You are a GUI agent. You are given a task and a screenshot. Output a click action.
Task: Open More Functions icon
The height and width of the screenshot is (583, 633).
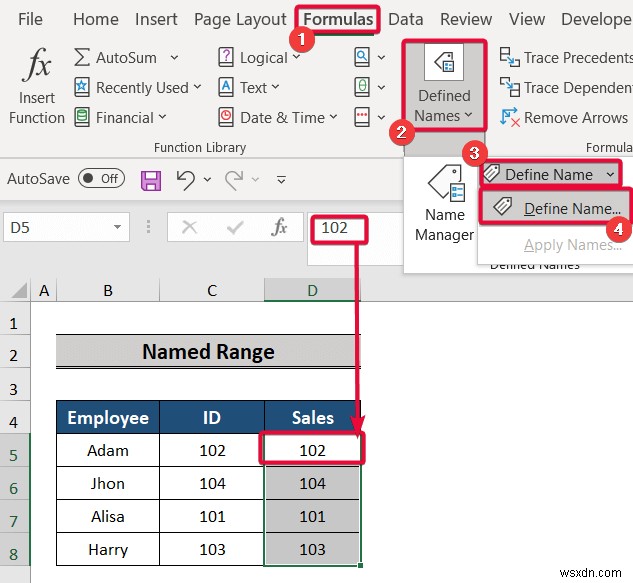362,117
